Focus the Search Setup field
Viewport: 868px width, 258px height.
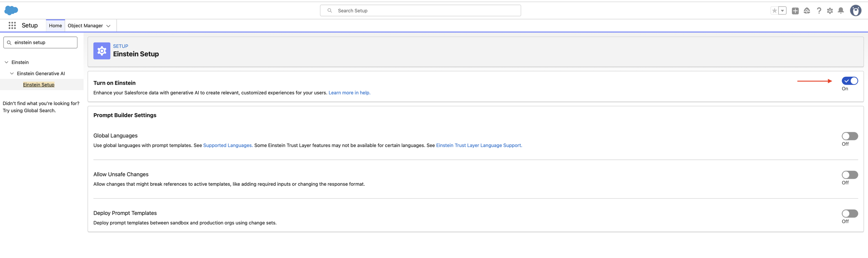(420, 11)
